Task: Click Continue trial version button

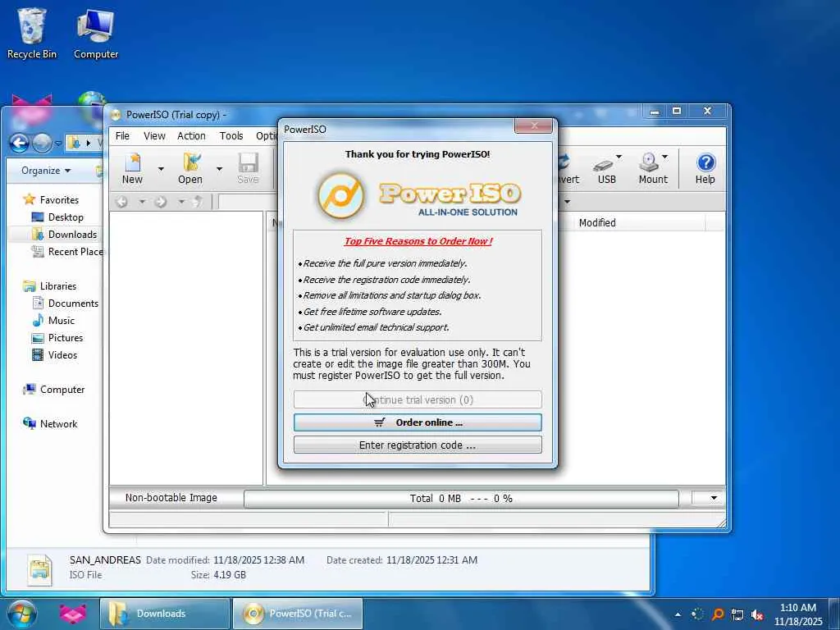Action: pos(418,399)
